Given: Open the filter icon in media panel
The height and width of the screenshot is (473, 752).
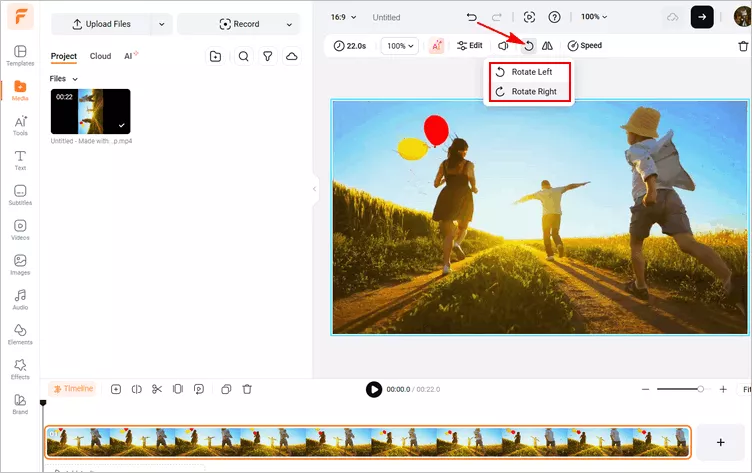Looking at the screenshot, I should 268,57.
